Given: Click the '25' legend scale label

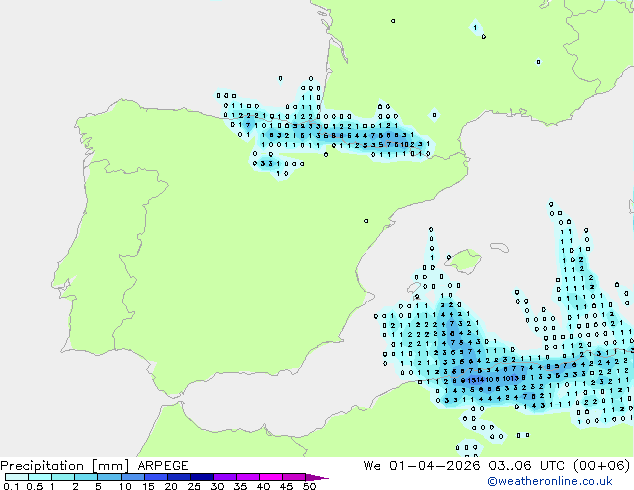Looking at the screenshot, I should [x=194, y=486].
